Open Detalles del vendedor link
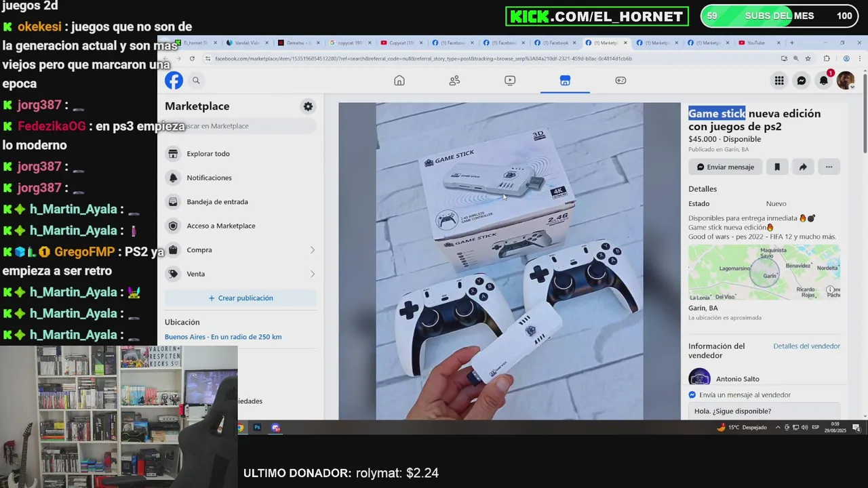Screen dimensions: 868x488 point(806,346)
